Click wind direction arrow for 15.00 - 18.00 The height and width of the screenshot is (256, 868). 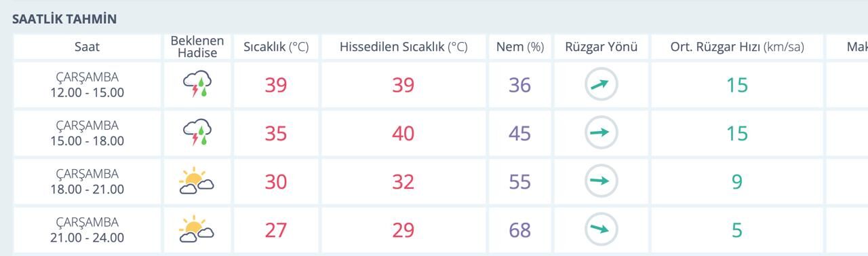point(601,133)
